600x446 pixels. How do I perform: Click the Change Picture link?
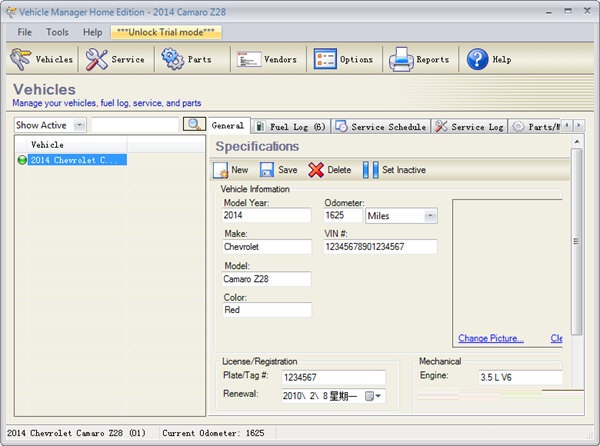(x=490, y=338)
